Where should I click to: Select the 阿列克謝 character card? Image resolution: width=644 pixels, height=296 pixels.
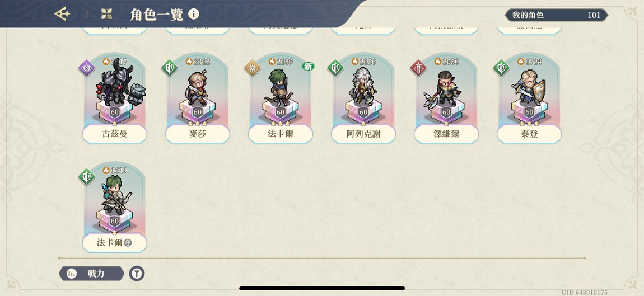pyautogui.click(x=363, y=98)
